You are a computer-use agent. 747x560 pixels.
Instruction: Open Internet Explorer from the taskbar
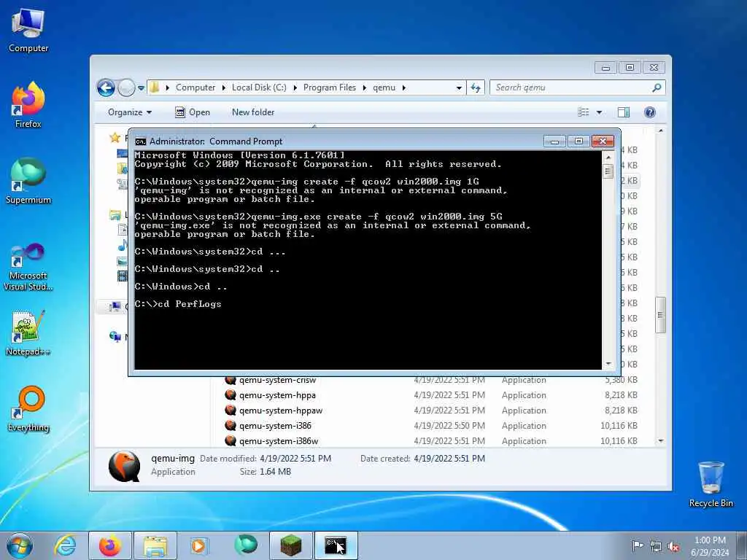[x=65, y=545]
